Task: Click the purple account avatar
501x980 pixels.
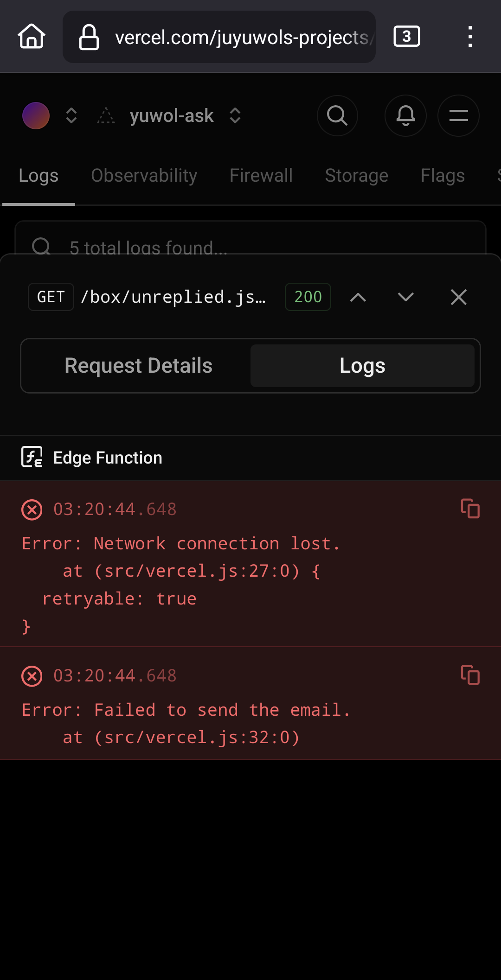Action: [x=36, y=115]
